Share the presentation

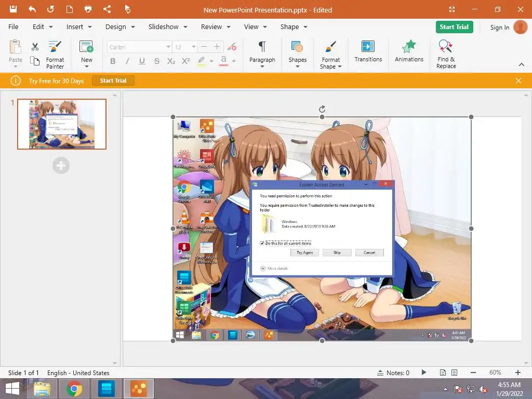tap(107, 9)
